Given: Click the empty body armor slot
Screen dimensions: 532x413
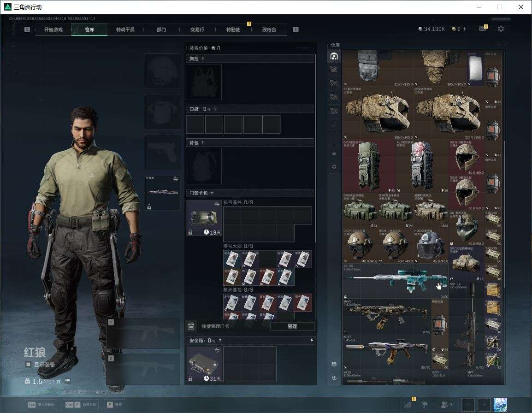Looking at the screenshot, I should pos(162,112).
